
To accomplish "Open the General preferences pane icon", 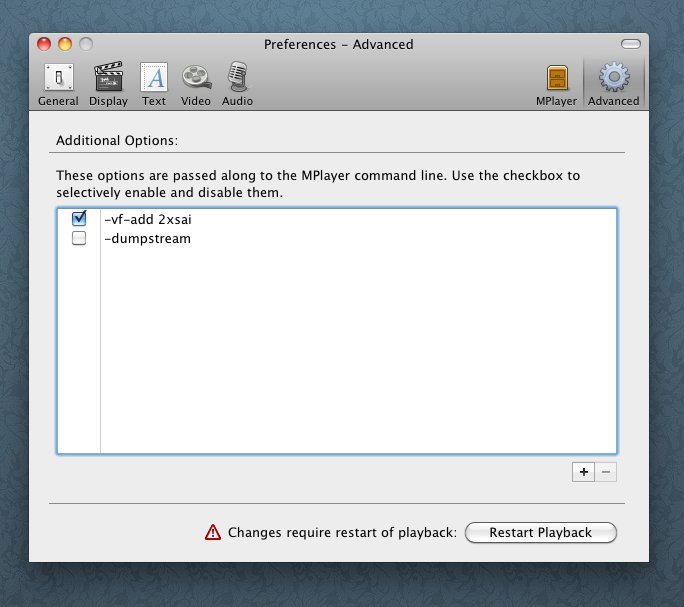I will click(58, 80).
